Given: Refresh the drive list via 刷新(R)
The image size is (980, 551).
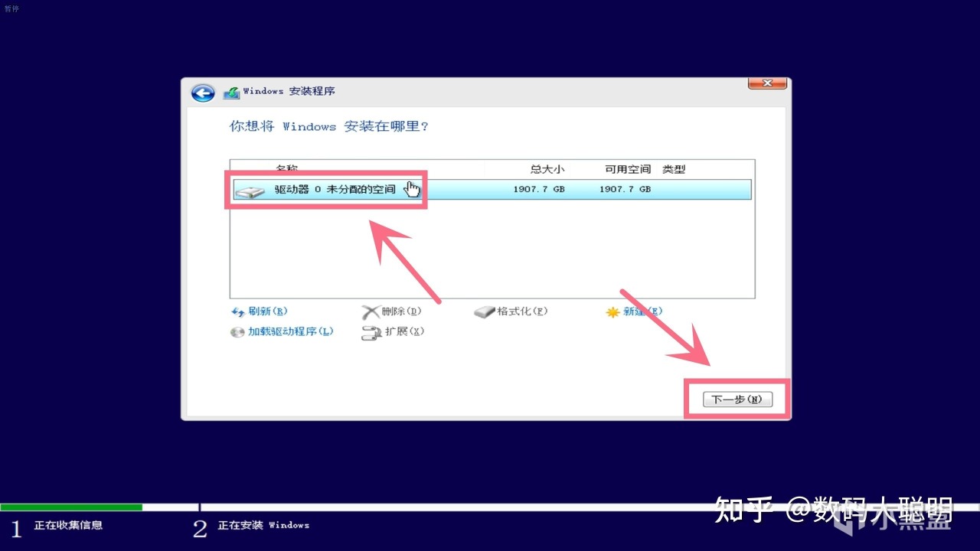Looking at the screenshot, I should [x=268, y=311].
